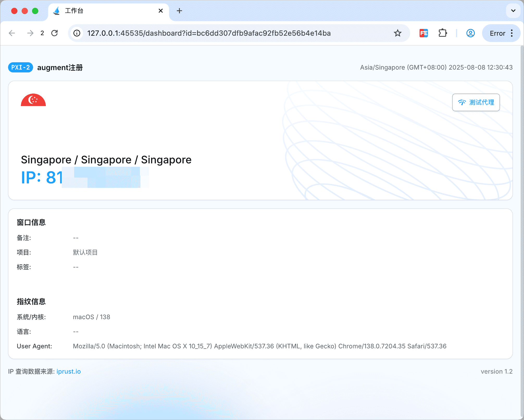Open the Error three-dot browser menu

tap(511, 33)
